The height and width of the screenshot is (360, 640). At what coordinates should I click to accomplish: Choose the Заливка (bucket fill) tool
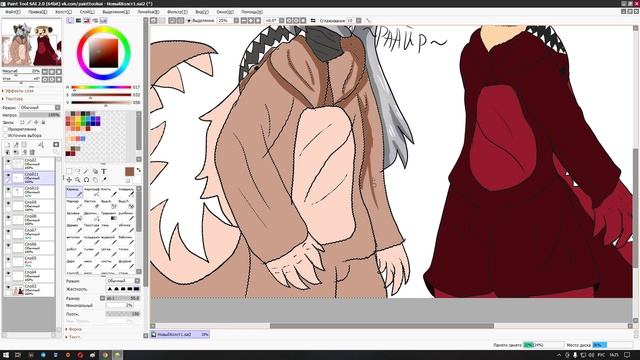point(74,216)
